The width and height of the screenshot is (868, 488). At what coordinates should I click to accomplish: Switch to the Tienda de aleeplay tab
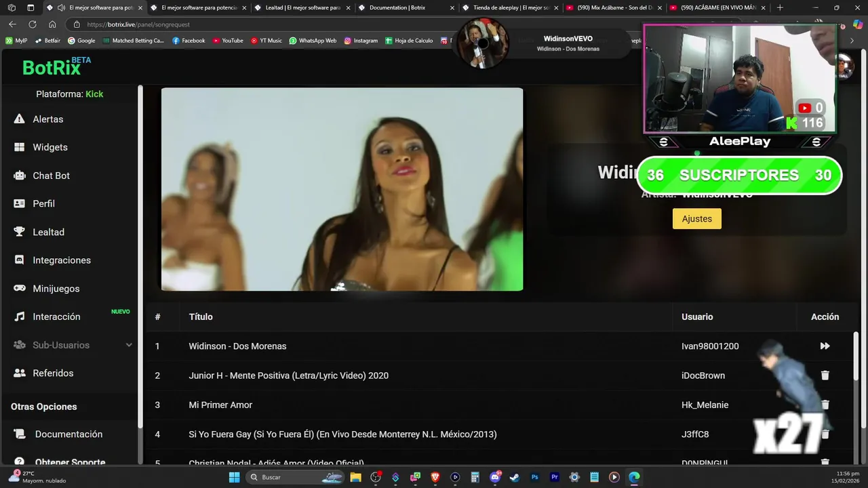click(509, 7)
